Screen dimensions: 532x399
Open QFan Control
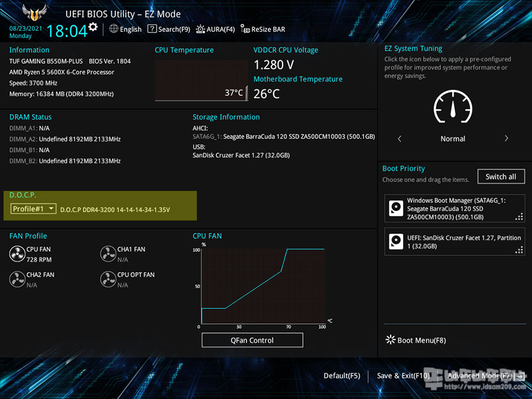click(x=252, y=340)
